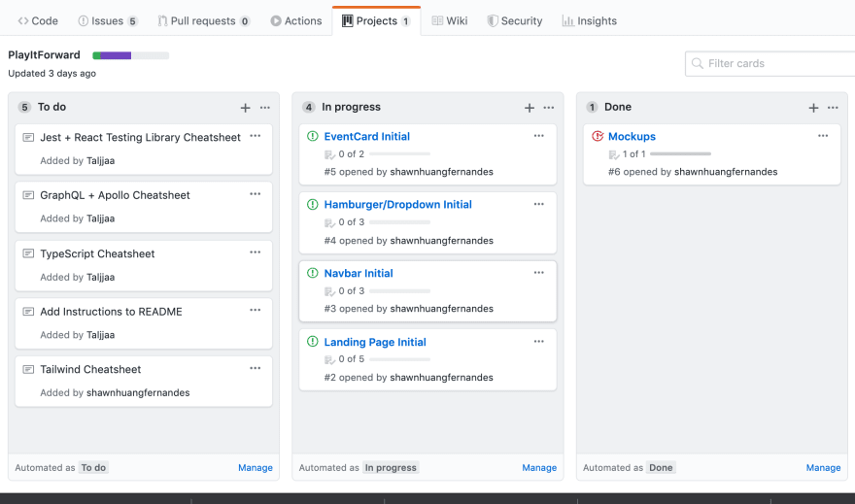This screenshot has width=855, height=504.
Task: Open the Insights tab
Action: [x=590, y=20]
